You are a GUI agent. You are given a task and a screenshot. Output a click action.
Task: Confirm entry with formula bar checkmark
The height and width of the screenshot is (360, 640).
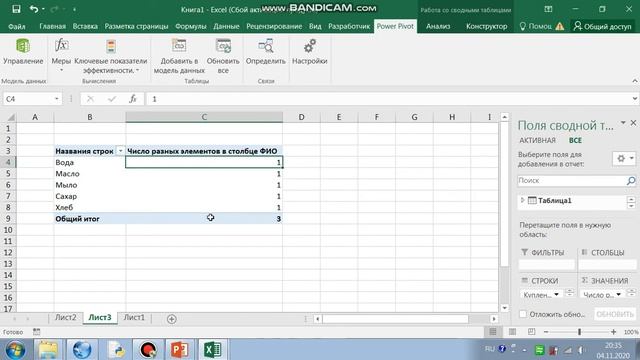click(111, 99)
